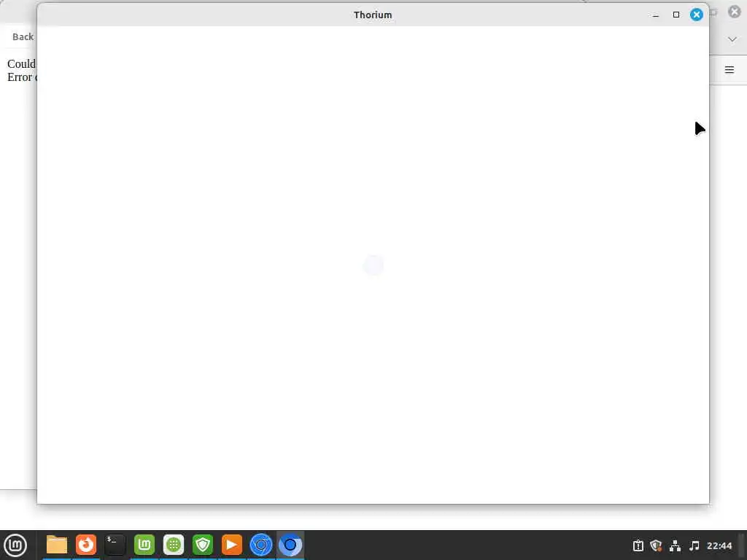Open the Files folder launcher in taskbar

tap(57, 545)
